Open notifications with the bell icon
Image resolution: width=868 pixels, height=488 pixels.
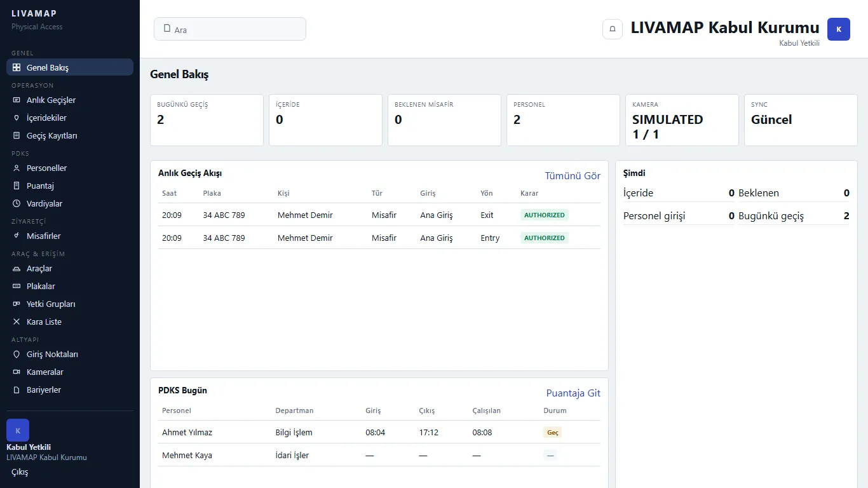click(613, 29)
